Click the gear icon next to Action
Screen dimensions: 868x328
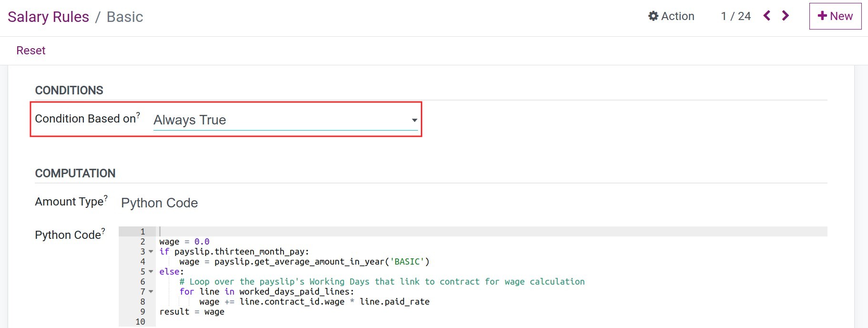(653, 16)
